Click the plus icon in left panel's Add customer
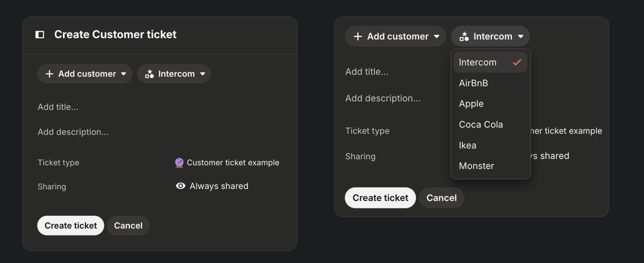This screenshot has height=263, width=644. 49,74
